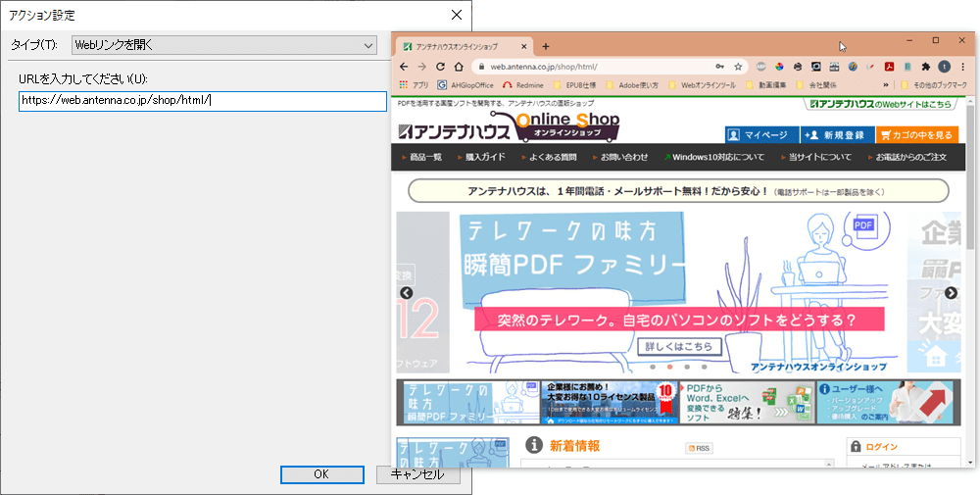Click the 詳しくはこちら banner button
The image size is (980, 495).
coord(679,347)
